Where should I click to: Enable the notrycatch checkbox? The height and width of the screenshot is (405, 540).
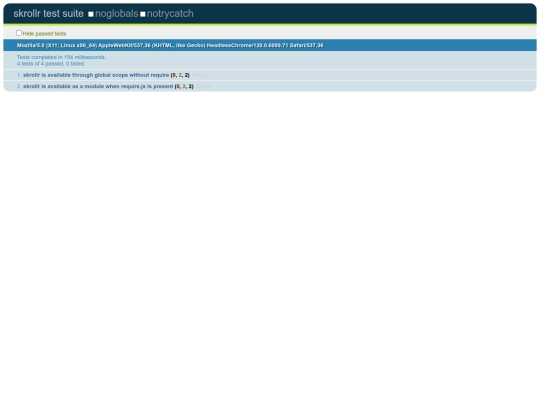coord(143,14)
